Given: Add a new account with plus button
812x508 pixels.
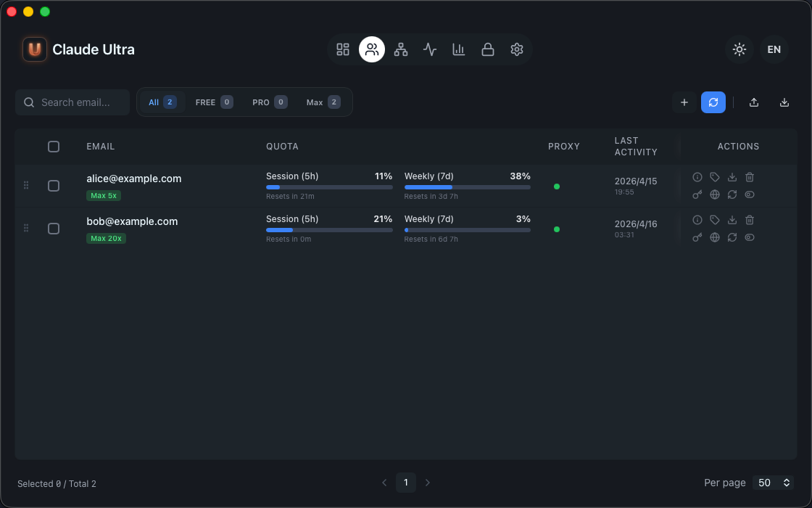Looking at the screenshot, I should coord(684,102).
